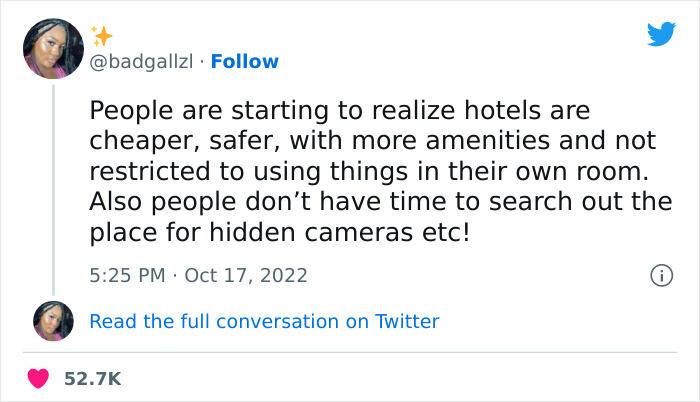Click the info circle icon
The image size is (700, 402).
(660, 273)
